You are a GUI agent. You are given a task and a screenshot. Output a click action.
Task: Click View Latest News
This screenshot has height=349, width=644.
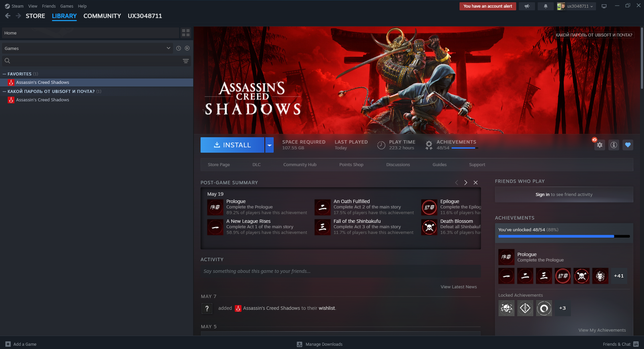459,287
